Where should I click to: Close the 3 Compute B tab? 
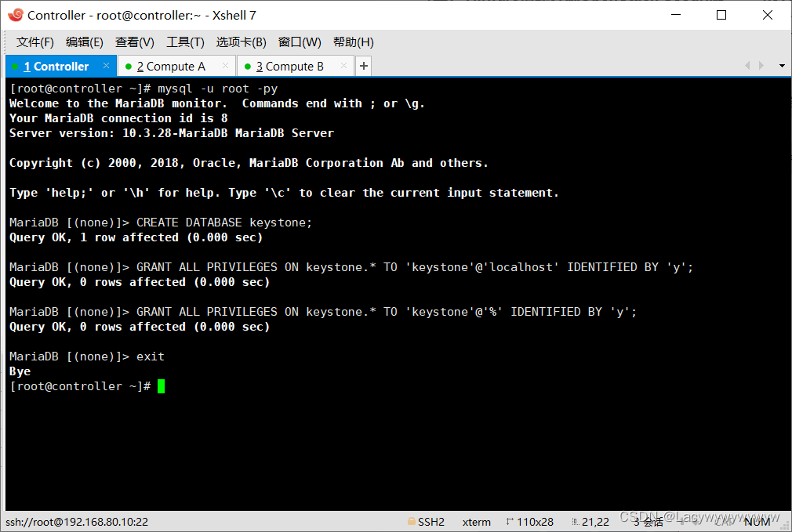click(x=343, y=66)
